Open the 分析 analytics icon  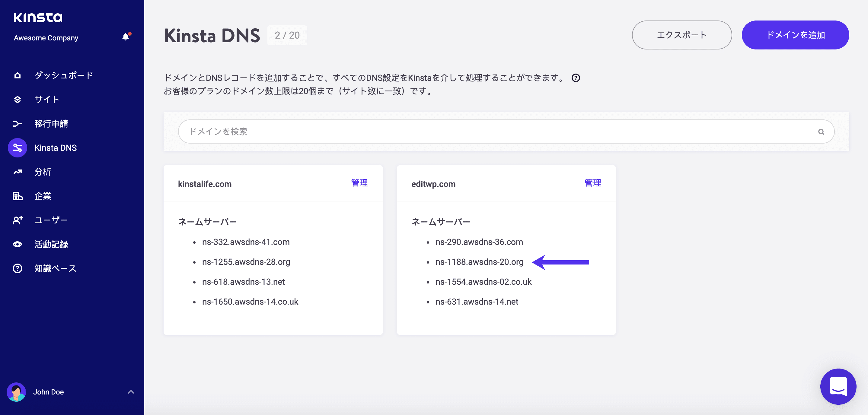(17, 172)
